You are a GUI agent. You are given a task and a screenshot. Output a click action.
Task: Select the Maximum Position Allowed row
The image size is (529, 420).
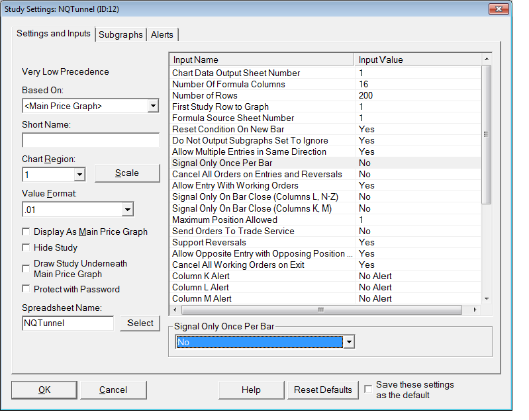(326, 220)
